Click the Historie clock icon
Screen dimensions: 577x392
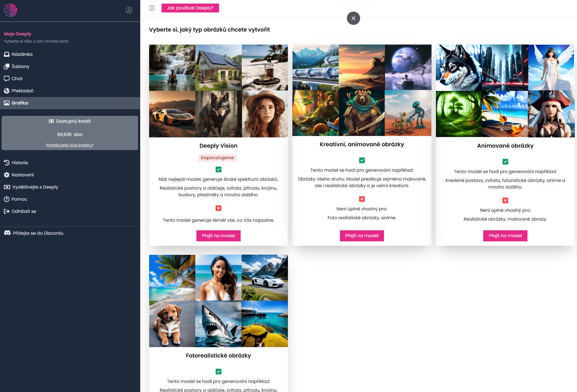pos(7,163)
